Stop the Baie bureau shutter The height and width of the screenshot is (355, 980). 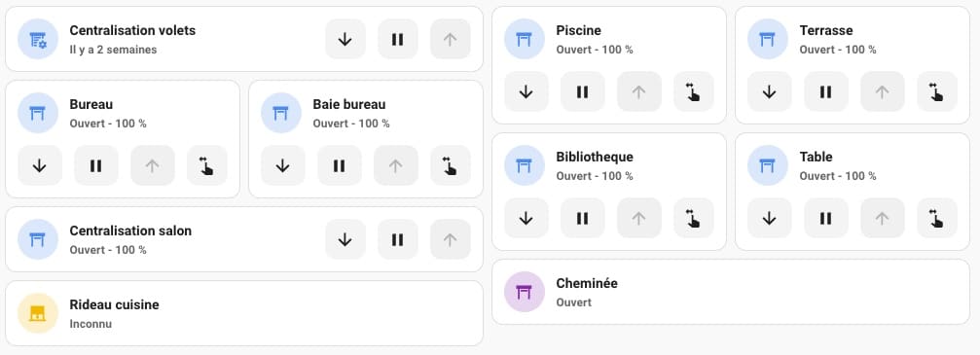[x=339, y=165]
